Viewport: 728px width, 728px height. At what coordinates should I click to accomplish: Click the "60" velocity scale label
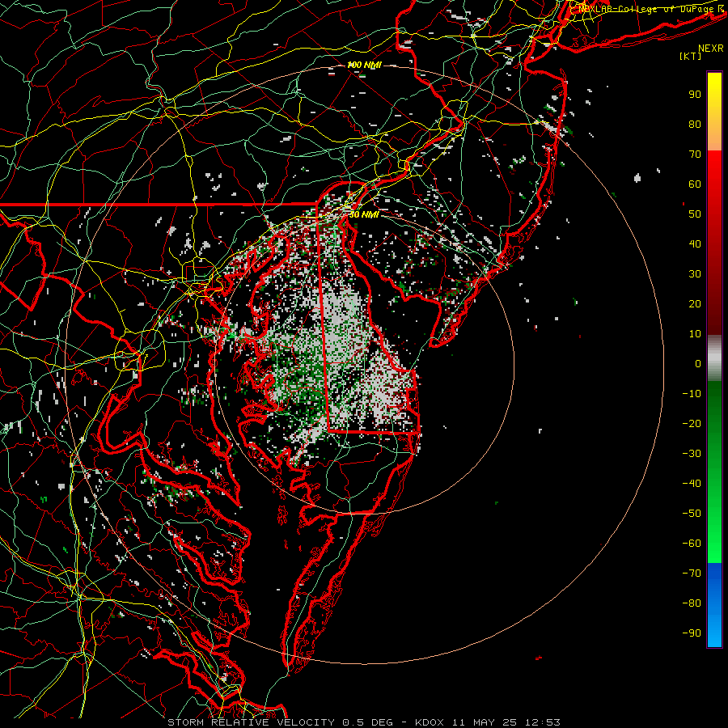(695, 184)
